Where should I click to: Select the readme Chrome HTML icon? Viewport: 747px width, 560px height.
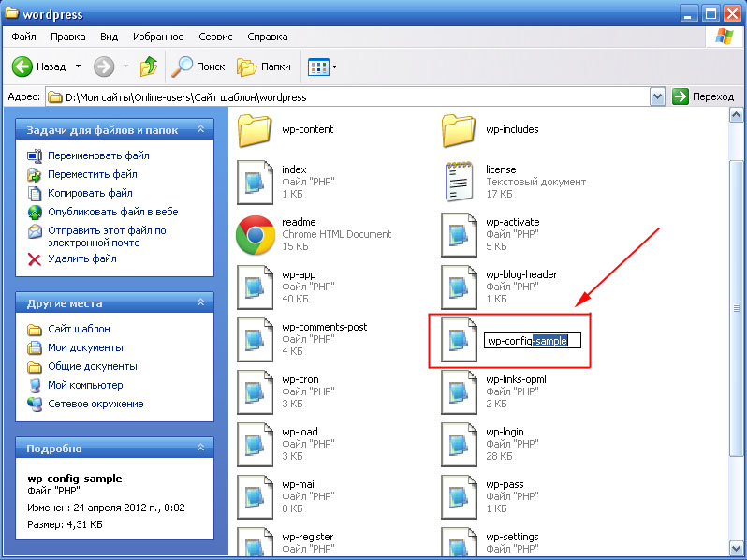tap(256, 235)
